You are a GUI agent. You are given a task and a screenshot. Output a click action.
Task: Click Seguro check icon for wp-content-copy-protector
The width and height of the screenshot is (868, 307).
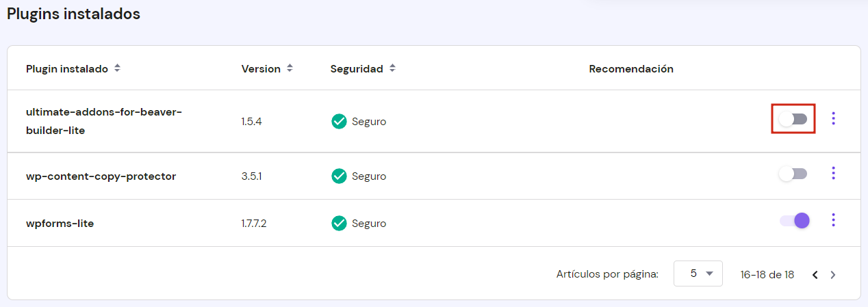(x=339, y=176)
